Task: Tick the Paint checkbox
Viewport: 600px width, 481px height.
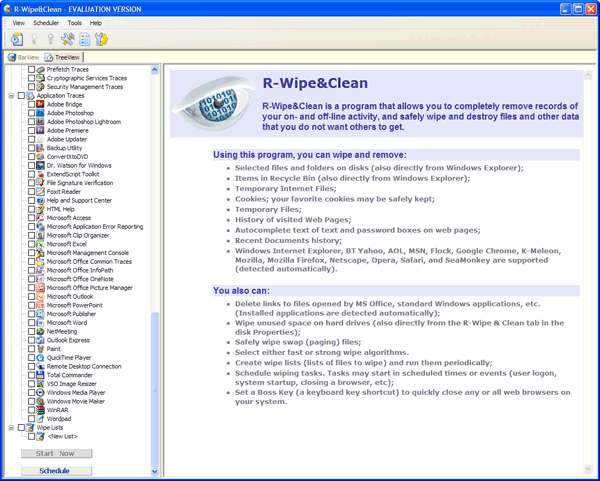Action: point(31,349)
